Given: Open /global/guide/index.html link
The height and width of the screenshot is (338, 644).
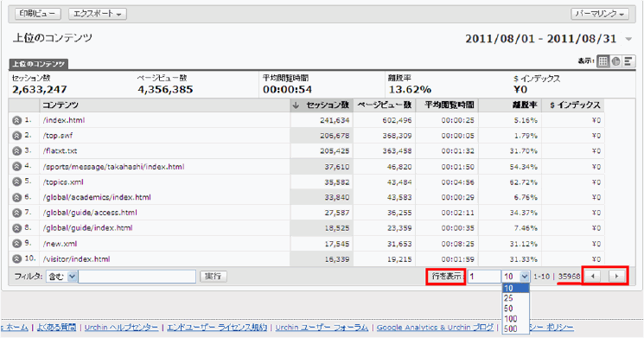Looking at the screenshot, I should coord(87,228).
